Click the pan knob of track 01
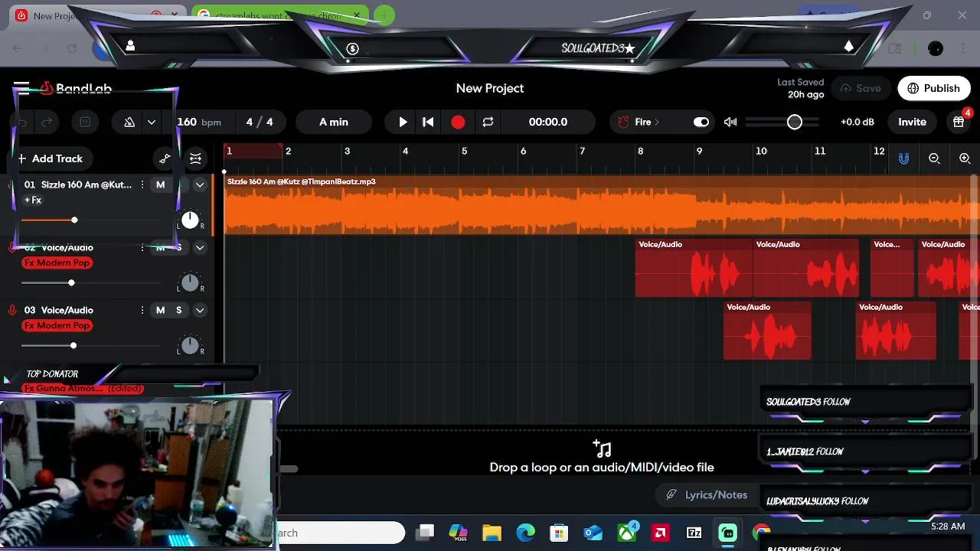This screenshot has height=551, width=980. 190,220
